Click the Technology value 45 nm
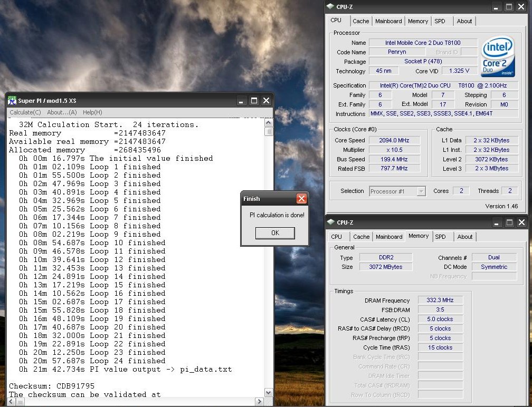Image resolution: width=532 pixels, height=407 pixels. [x=384, y=71]
